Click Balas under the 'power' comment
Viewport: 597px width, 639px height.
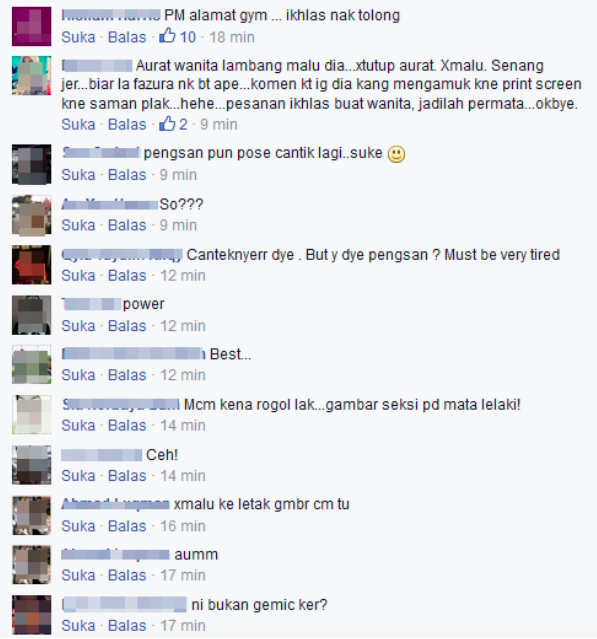click(127, 326)
